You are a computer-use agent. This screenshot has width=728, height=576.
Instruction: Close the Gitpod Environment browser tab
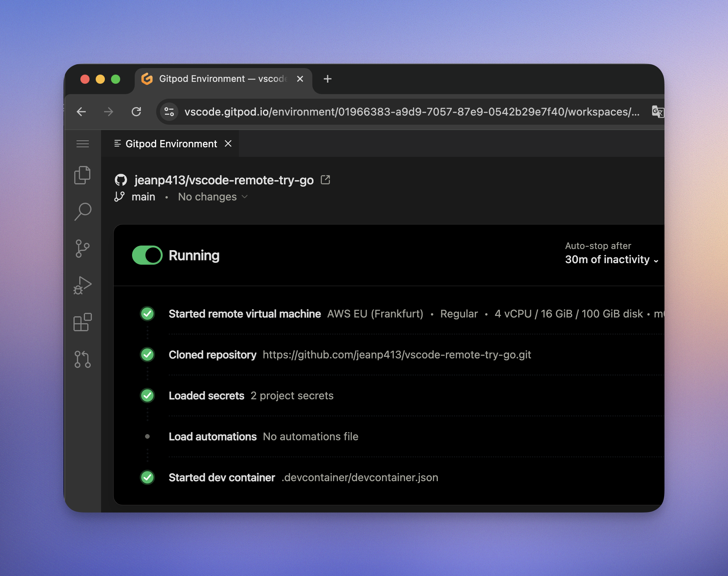pyautogui.click(x=300, y=79)
